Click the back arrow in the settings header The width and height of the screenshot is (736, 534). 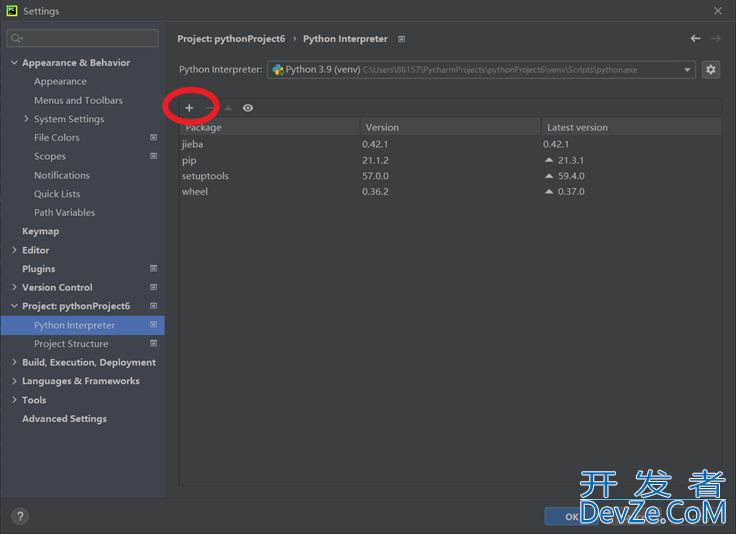[x=695, y=38]
